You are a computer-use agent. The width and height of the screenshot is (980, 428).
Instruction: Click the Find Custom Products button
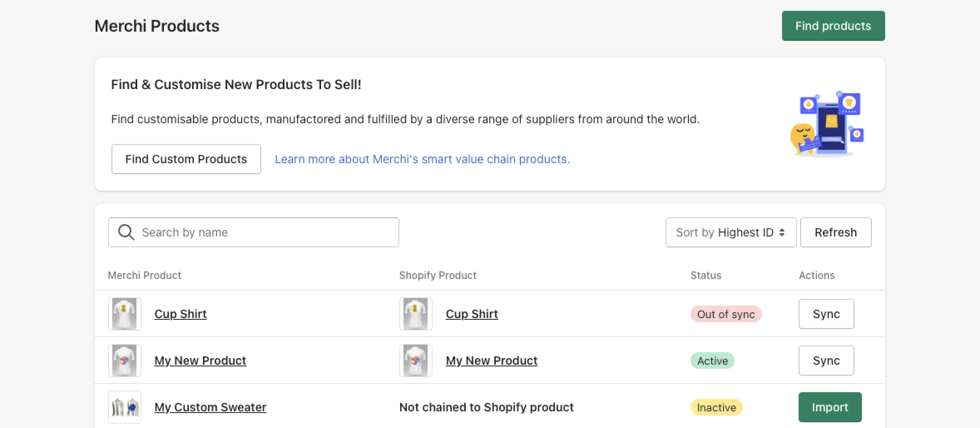(x=186, y=159)
